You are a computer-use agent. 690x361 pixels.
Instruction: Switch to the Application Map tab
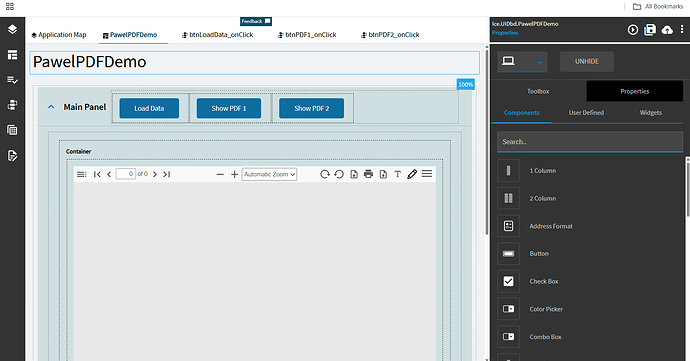click(x=59, y=35)
